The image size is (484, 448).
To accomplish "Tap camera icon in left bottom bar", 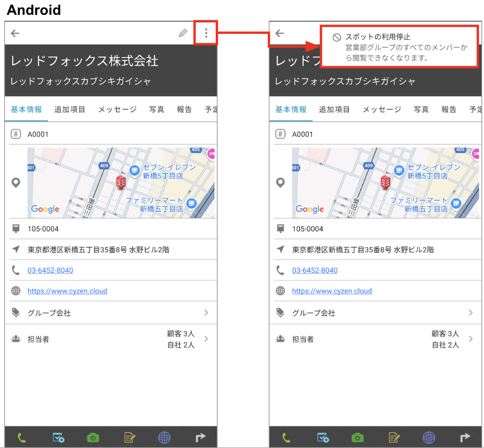I will pyautogui.click(x=93, y=437).
